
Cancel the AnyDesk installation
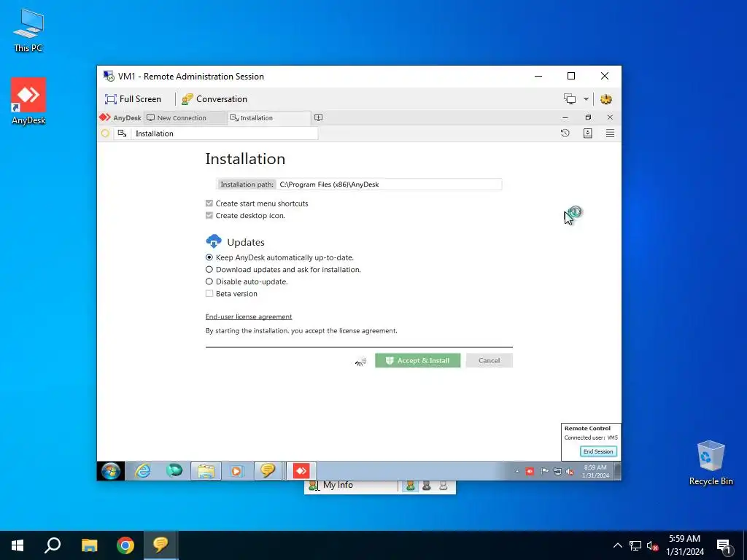click(489, 360)
